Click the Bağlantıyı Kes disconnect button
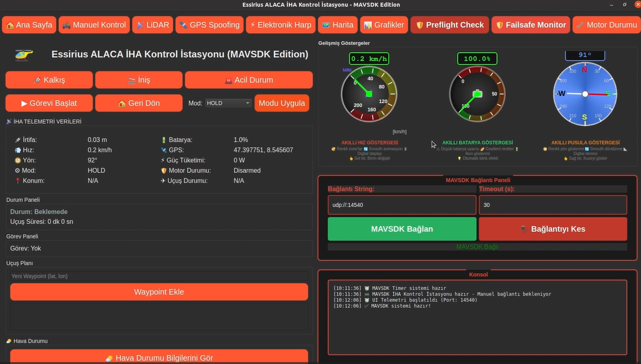 (x=552, y=229)
